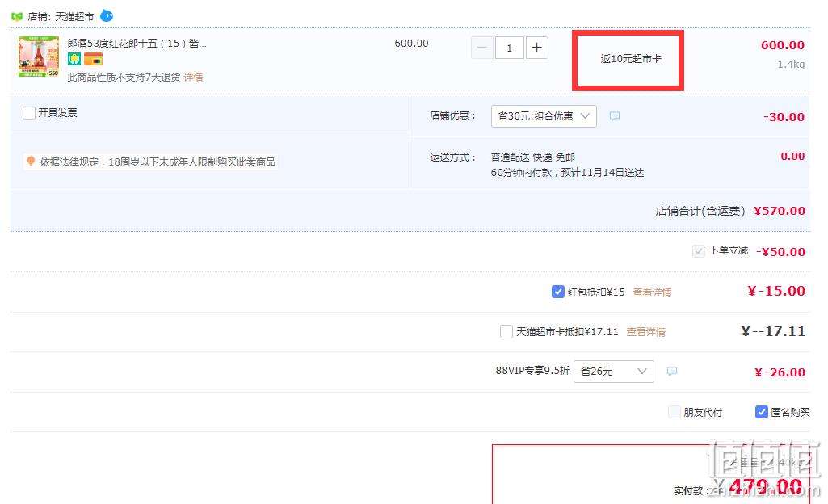The image size is (828, 504).
Task: Check the 天猫超市卡抵扣¥17.11 checkbox
Action: click(506, 332)
